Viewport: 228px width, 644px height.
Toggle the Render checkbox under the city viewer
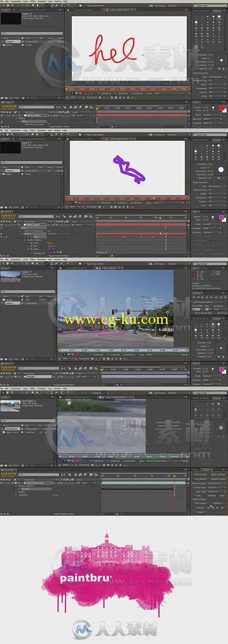[180, 355]
